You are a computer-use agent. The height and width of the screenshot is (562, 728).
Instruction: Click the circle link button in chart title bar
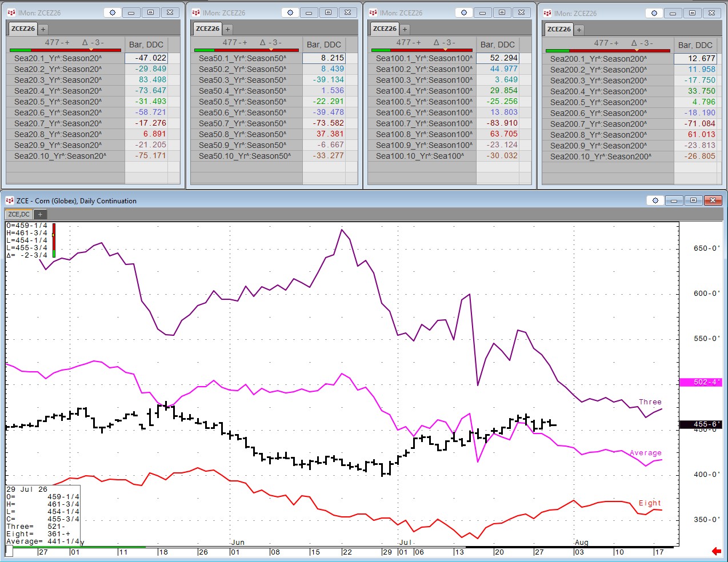pyautogui.click(x=655, y=200)
